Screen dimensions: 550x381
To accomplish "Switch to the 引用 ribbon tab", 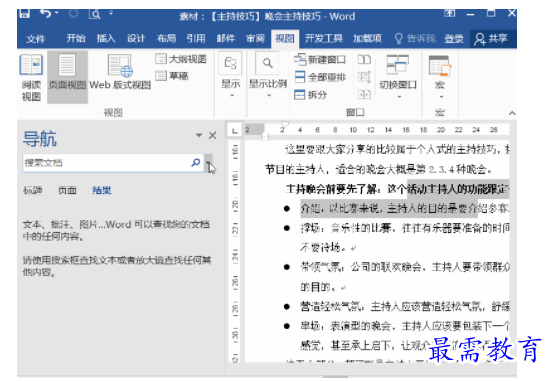I will pos(196,38).
